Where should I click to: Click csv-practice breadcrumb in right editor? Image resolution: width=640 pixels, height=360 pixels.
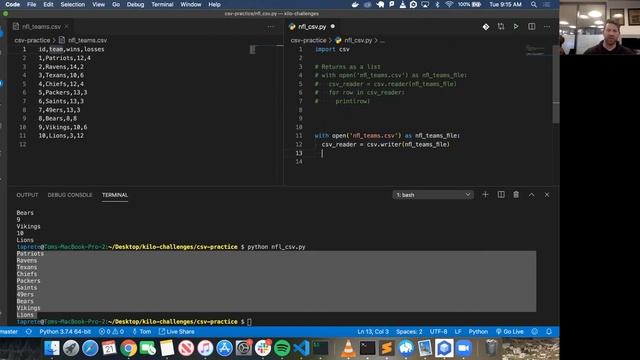[x=309, y=40]
